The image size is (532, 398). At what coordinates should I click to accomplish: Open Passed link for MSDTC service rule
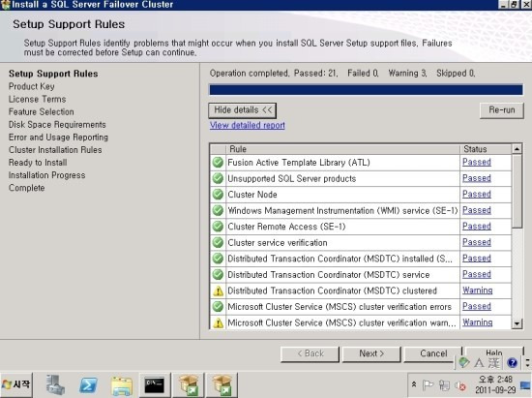(476, 274)
